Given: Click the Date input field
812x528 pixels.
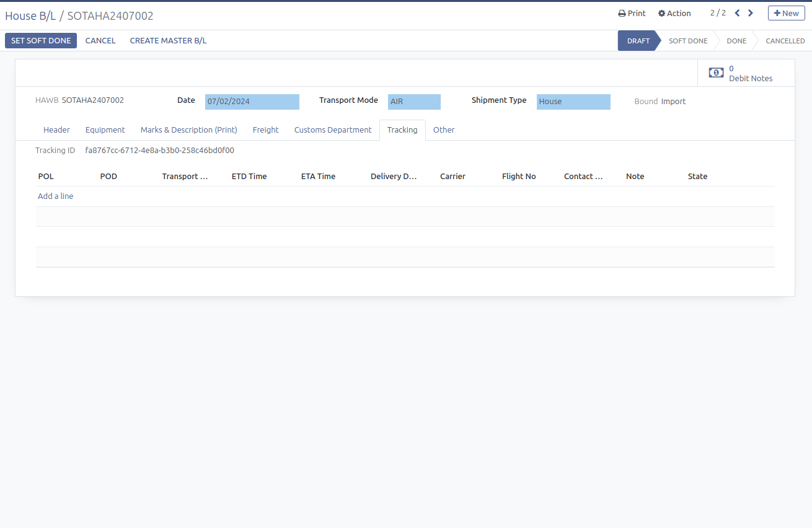Looking at the screenshot, I should pyautogui.click(x=252, y=102).
